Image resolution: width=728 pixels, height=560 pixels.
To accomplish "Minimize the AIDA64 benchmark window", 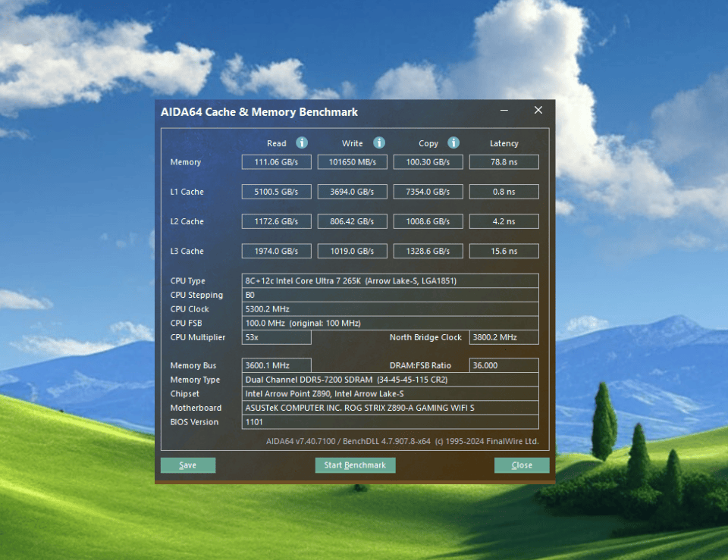I will click(x=504, y=111).
